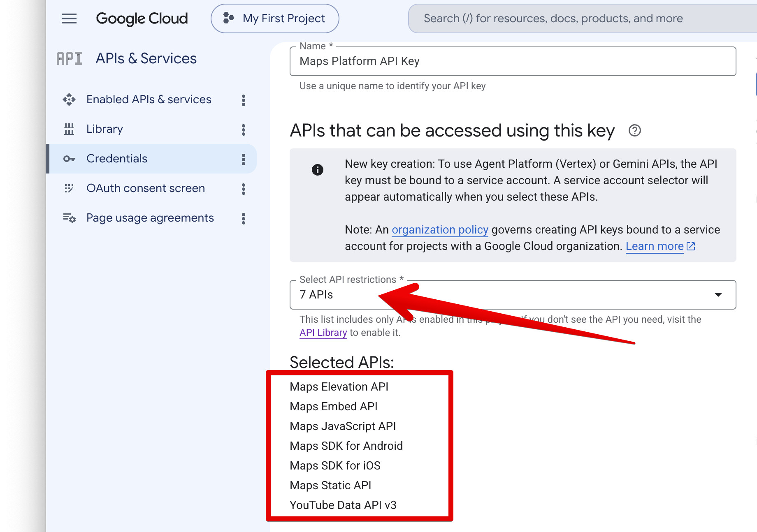This screenshot has width=757, height=532.
Task: Click the Learn more external link icon
Action: 691,246
